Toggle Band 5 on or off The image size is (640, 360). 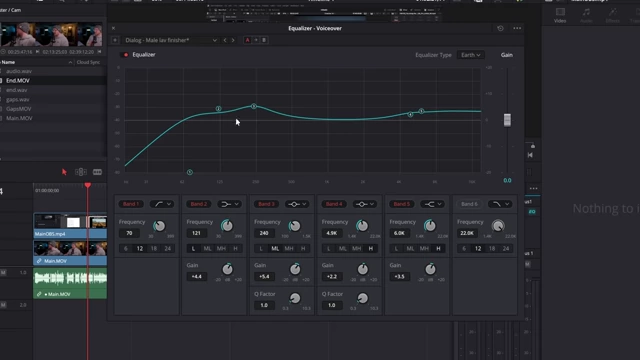pos(402,204)
